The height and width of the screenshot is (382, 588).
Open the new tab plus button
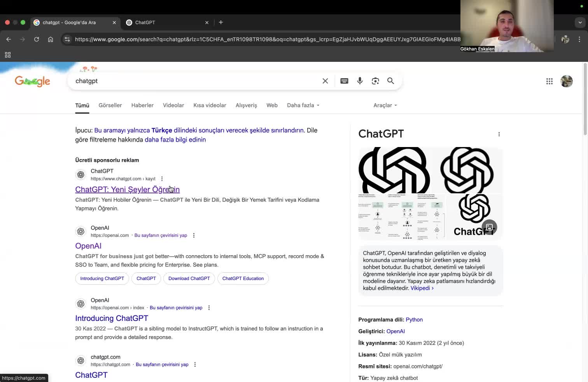point(221,23)
